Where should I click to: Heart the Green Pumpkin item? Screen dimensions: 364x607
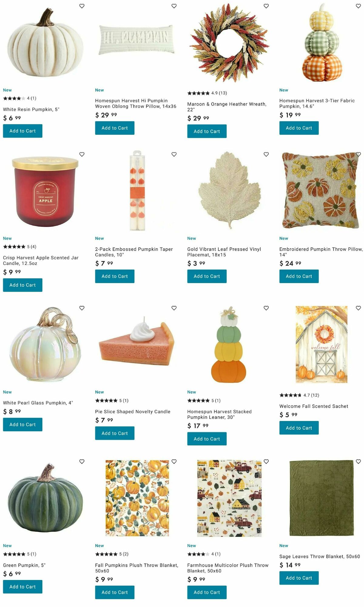(82, 462)
